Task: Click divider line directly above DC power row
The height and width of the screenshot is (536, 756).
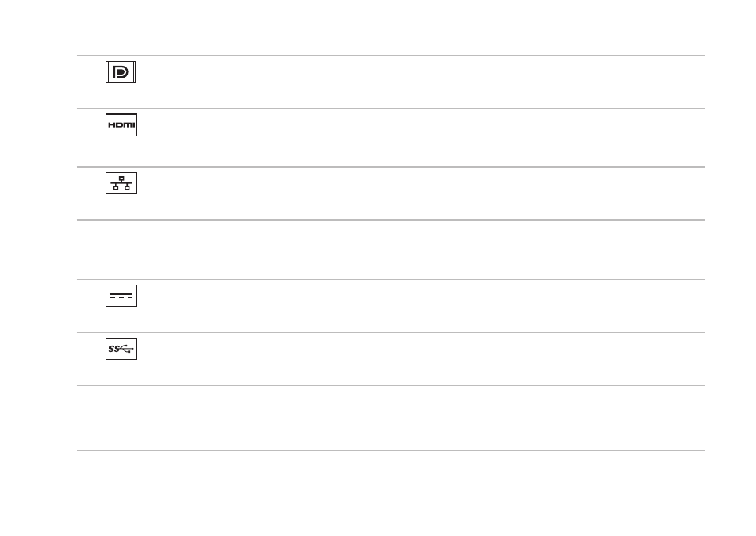Action: [391, 279]
